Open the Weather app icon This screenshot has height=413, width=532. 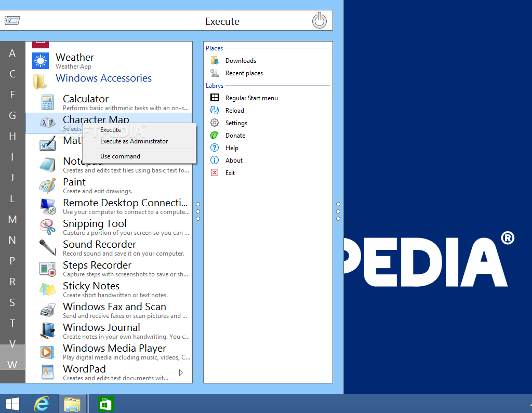pos(41,61)
